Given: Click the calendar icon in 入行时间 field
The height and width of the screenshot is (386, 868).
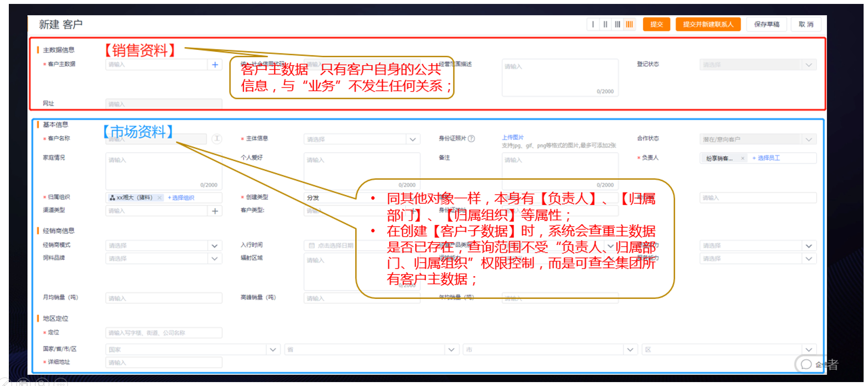Looking at the screenshot, I should (311, 245).
